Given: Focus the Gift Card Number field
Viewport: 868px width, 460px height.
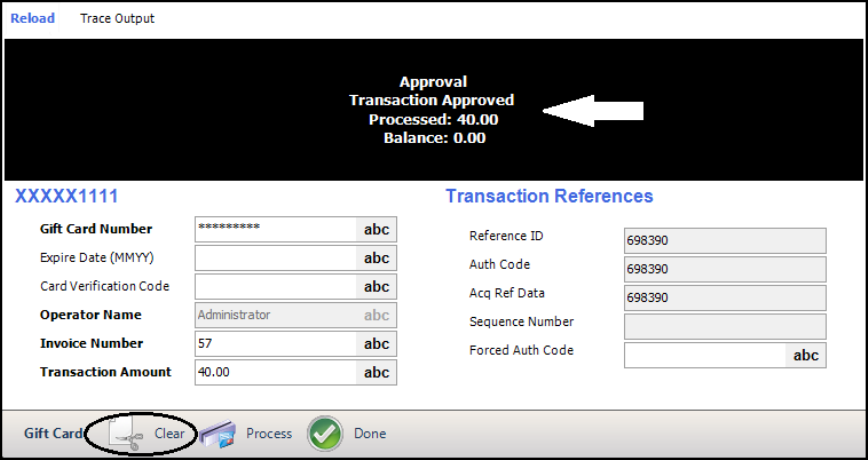Looking at the screenshot, I should [x=275, y=229].
